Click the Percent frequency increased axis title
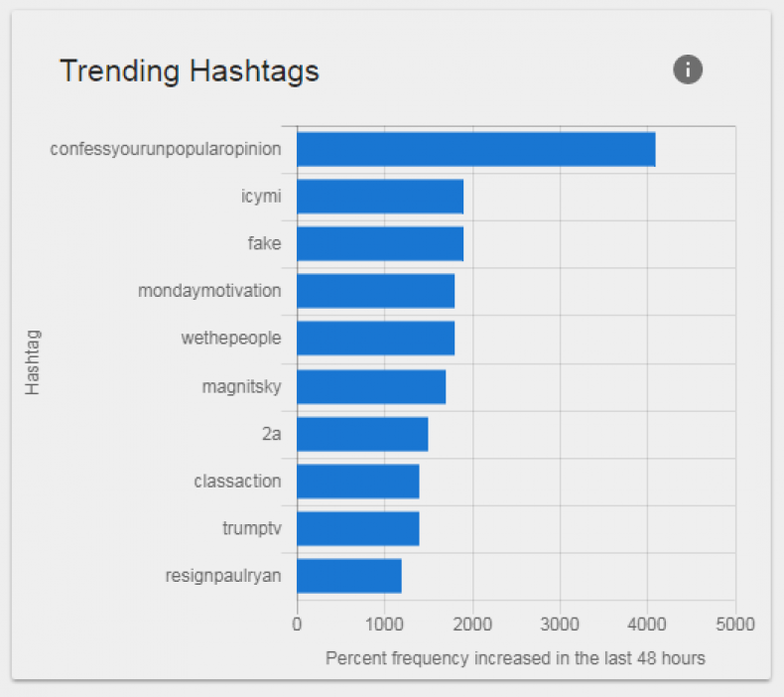The image size is (784, 697). tap(515, 658)
